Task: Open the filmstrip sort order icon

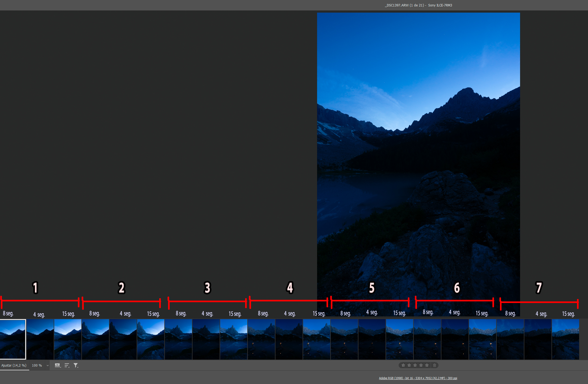Action: [x=67, y=365]
